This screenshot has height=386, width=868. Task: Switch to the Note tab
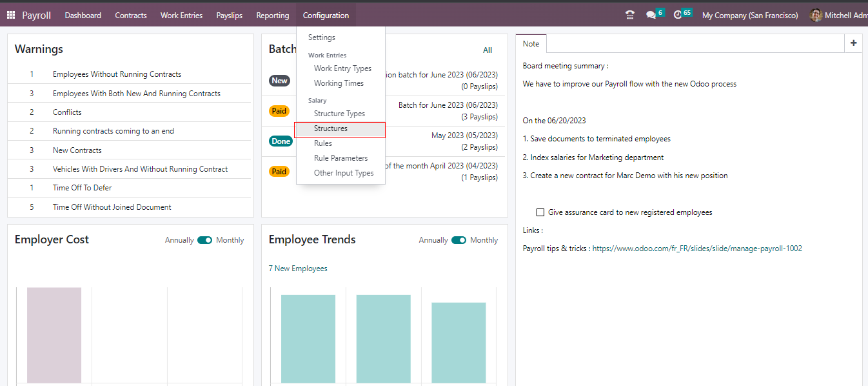click(x=531, y=44)
